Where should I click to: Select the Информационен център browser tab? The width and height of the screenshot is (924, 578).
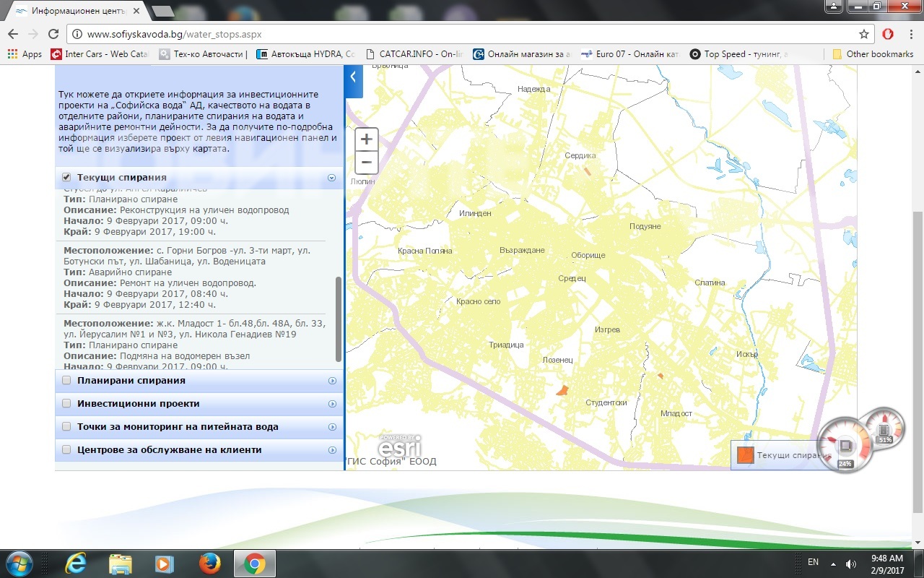coord(76,11)
